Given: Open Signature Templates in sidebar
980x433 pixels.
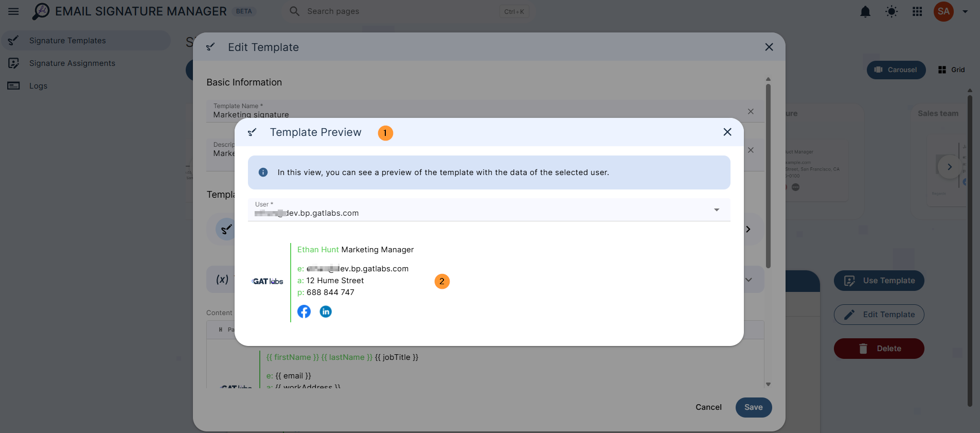Looking at the screenshot, I should point(86,40).
